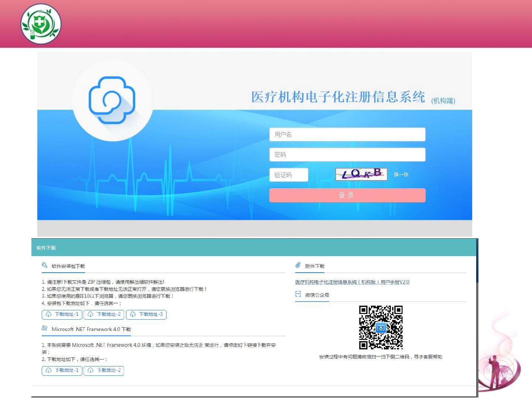Click the 软件下载 panel header title
Viewport: 532px width, 399px height.
[46, 248]
